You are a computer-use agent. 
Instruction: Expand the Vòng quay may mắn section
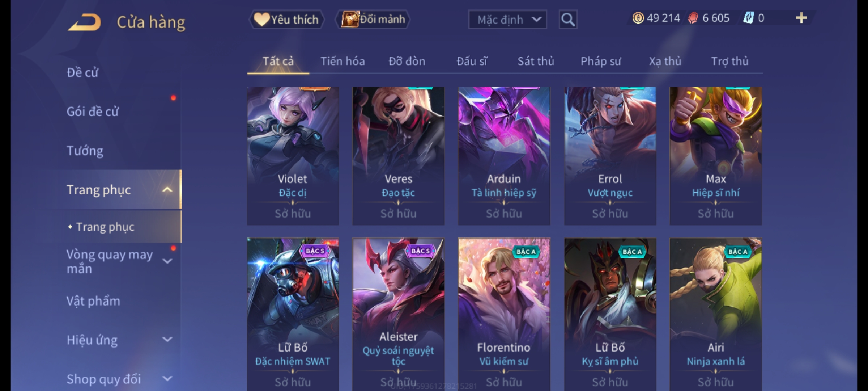tap(167, 261)
